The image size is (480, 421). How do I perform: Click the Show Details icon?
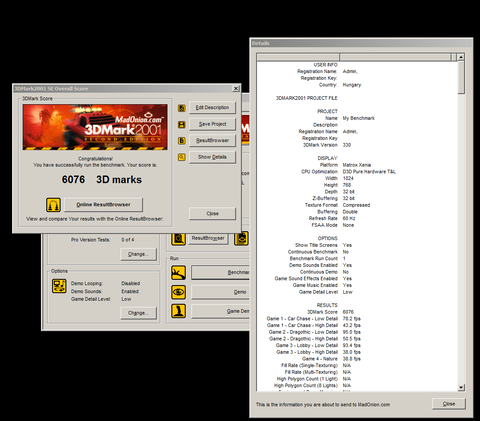coord(182,157)
